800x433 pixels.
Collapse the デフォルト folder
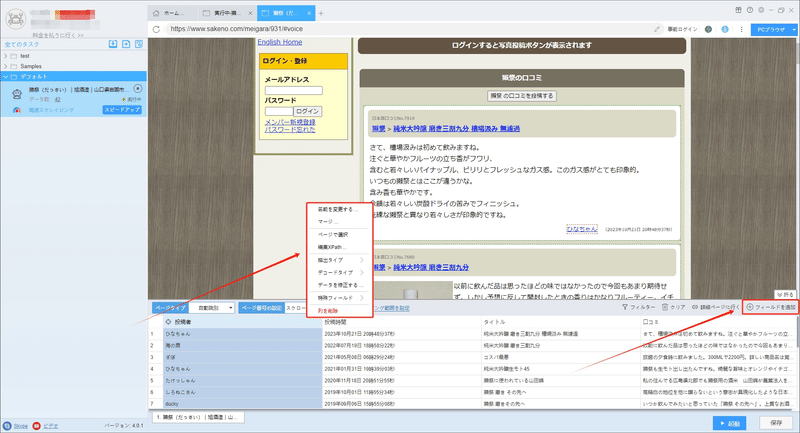6,77
